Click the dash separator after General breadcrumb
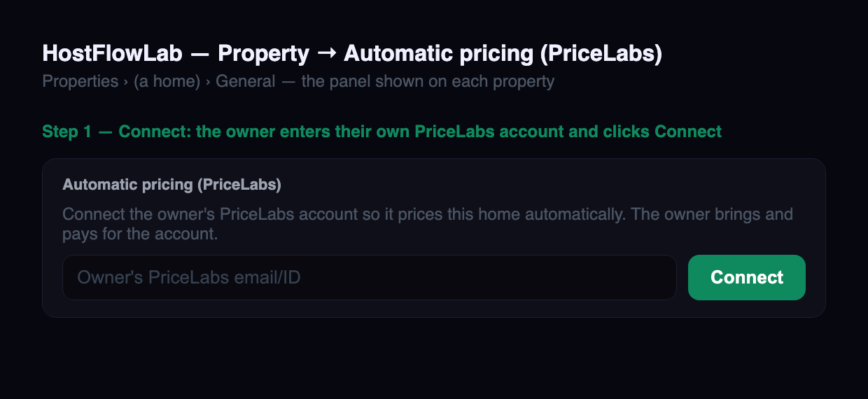This screenshot has width=868, height=399. click(x=288, y=81)
